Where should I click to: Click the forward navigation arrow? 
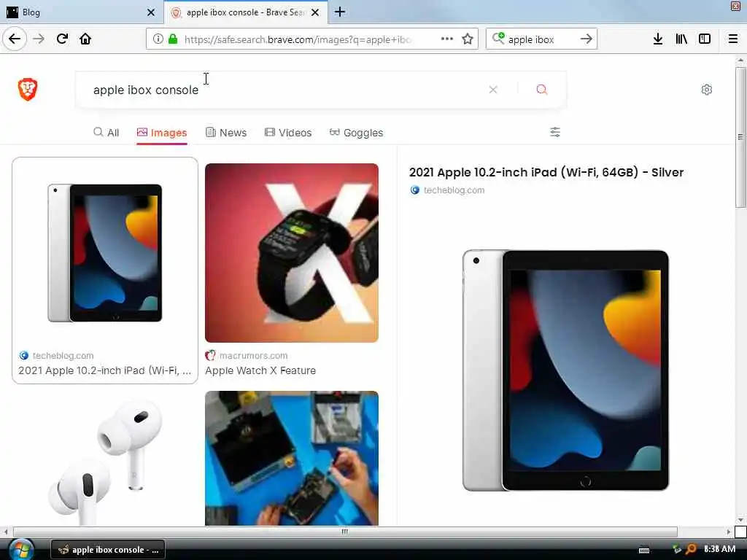(39, 39)
